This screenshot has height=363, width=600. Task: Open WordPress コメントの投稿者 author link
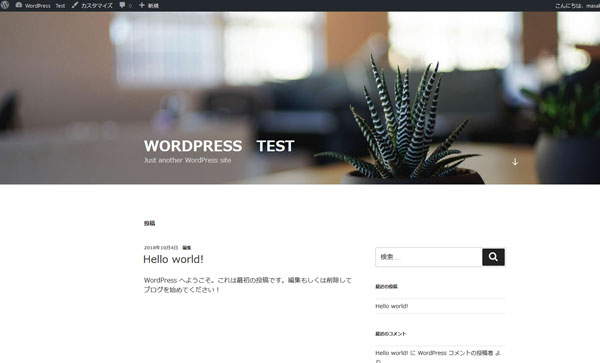455,353
